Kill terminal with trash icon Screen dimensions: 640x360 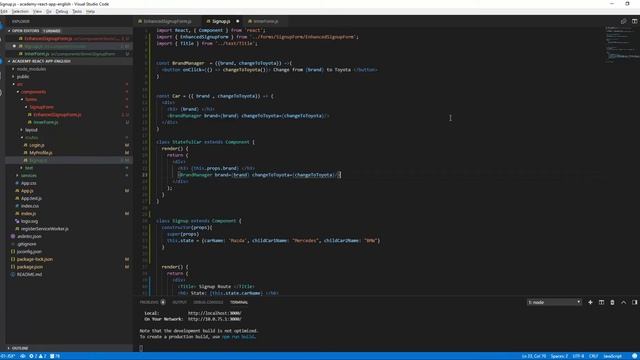tap(612, 302)
